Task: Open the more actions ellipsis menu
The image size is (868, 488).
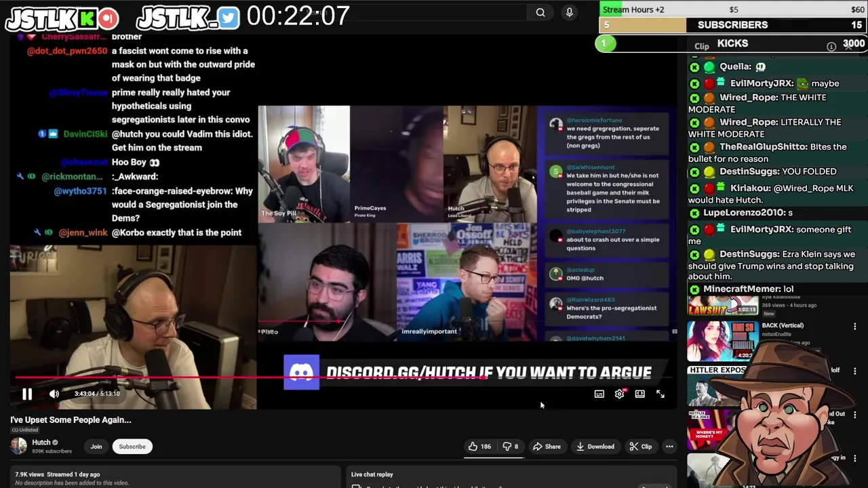Action: [669, 447]
